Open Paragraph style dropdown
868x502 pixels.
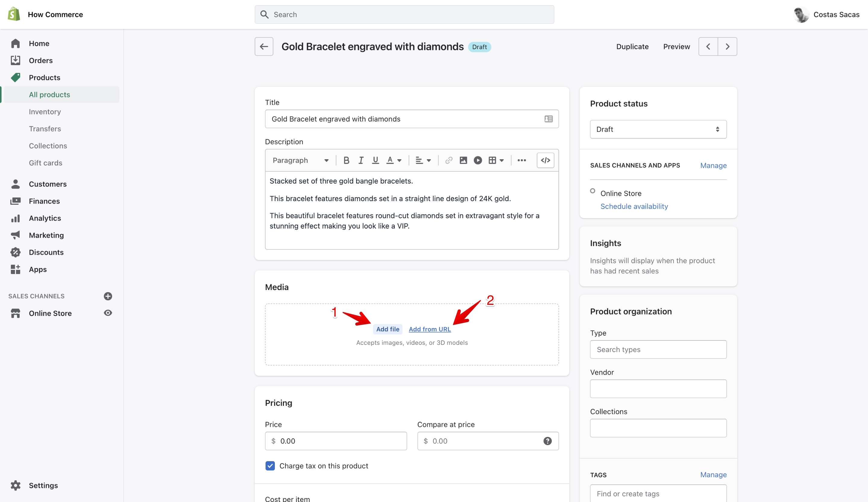(300, 160)
